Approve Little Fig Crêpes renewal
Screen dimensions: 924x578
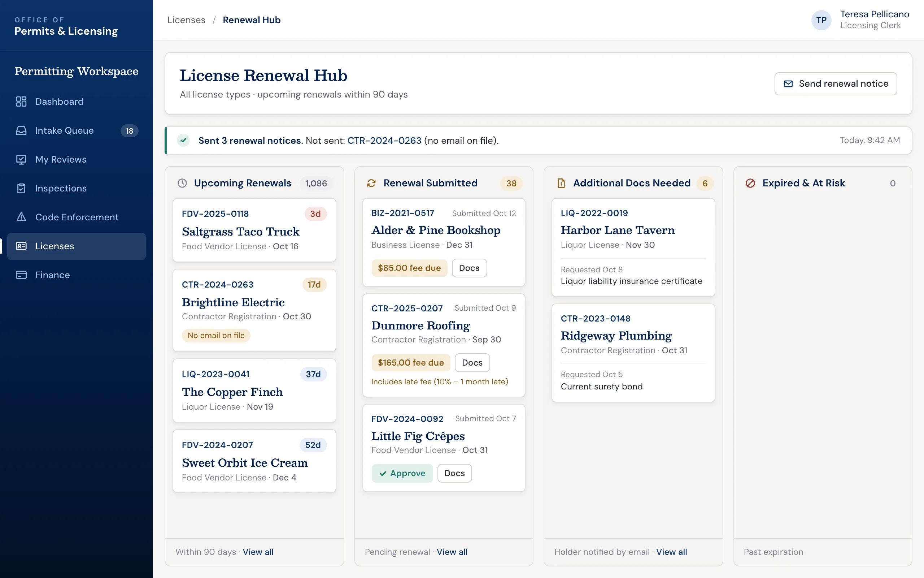click(x=402, y=473)
